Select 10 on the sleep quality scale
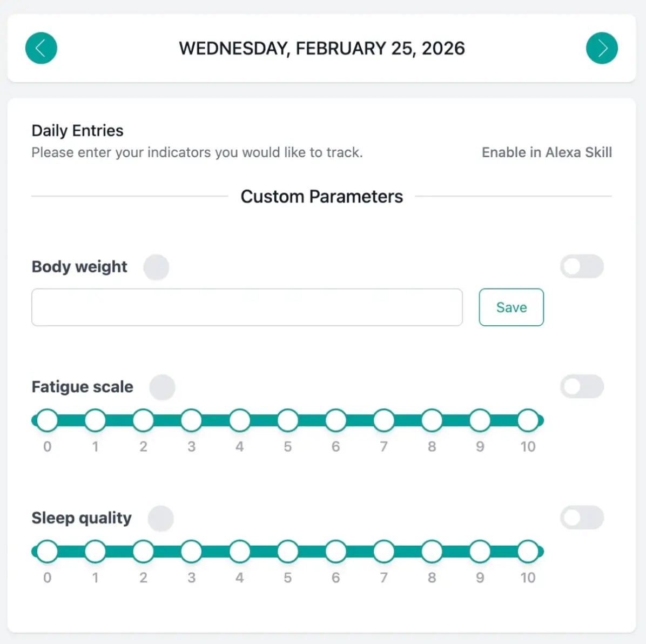646x644 pixels. (528, 551)
